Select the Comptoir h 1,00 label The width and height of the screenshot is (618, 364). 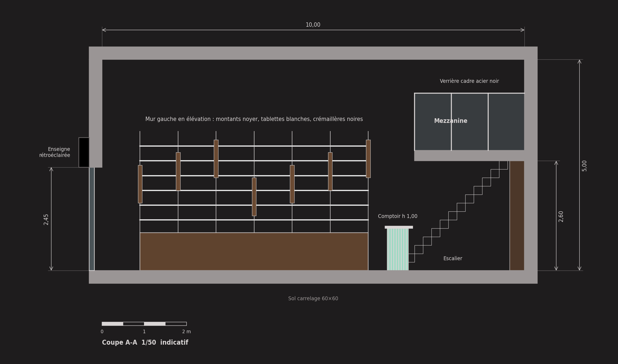[398, 216]
